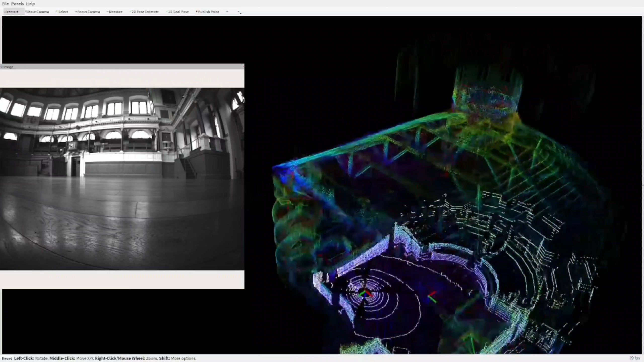Viewport: 644px width, 362px height.
Task: Close the Image panel
Action: pos(243,67)
